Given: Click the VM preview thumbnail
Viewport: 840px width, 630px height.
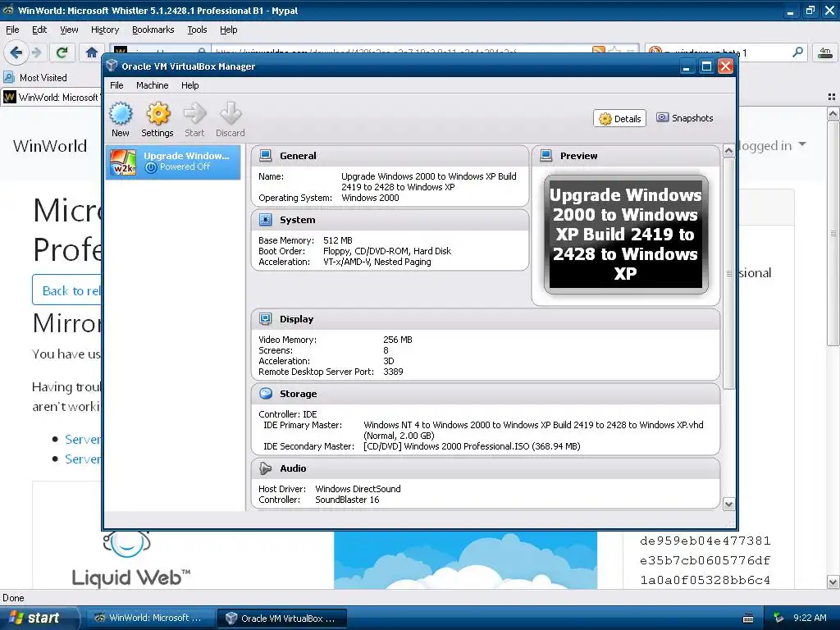Looking at the screenshot, I should click(x=626, y=234).
